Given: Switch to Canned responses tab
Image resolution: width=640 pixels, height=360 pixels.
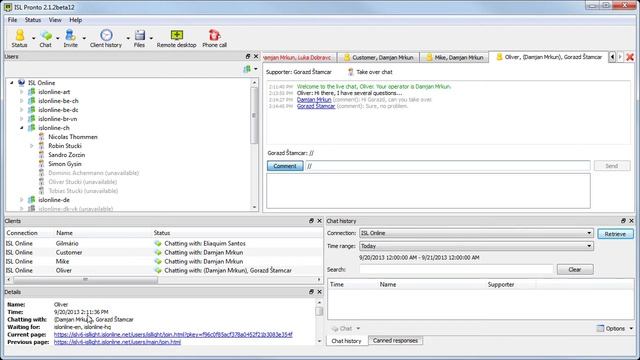Looking at the screenshot, I should tap(395, 340).
